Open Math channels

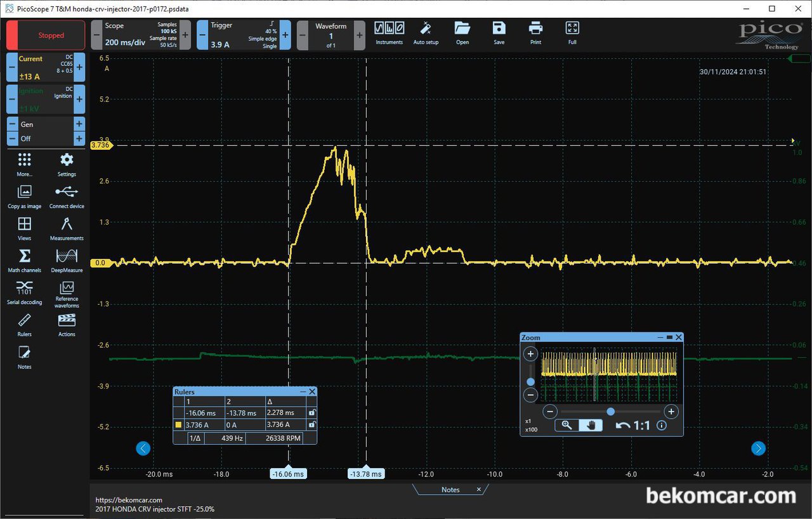[x=24, y=260]
